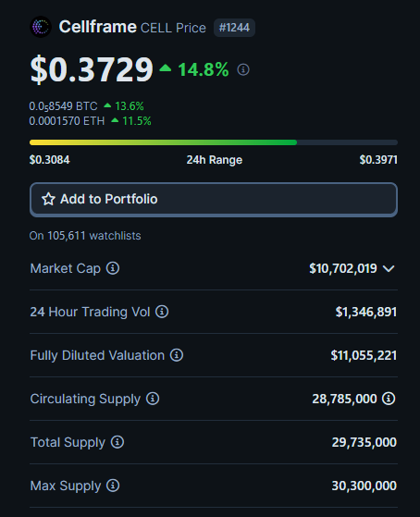Viewport: 420px width, 517px height.
Task: Open 24 Hour Trading Vol info icon
Action: point(162,312)
